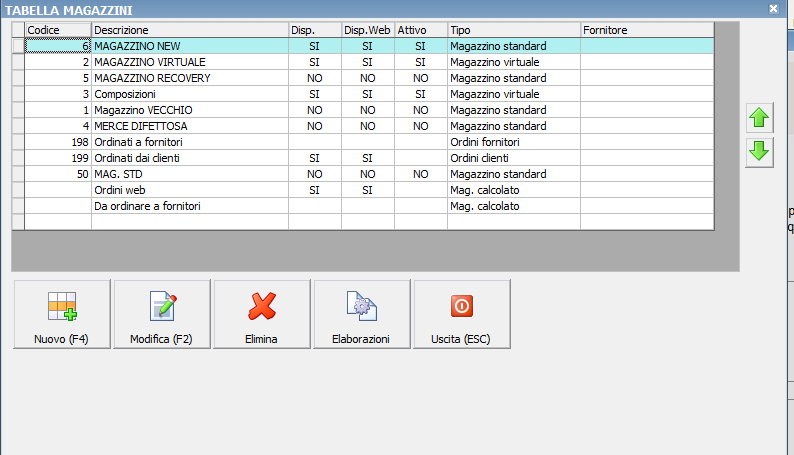Screen dimensions: 794x455
Task: Click the Tipo column header
Action: coord(514,30)
